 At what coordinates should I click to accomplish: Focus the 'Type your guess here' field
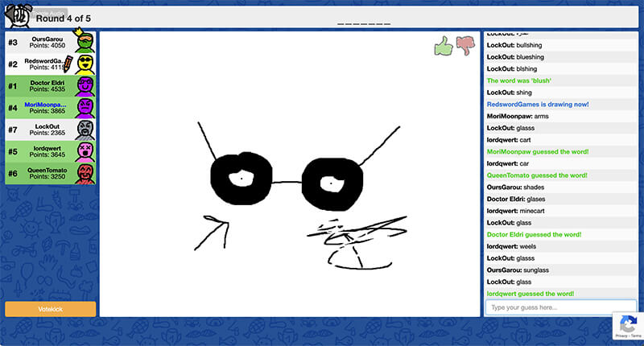click(560, 307)
